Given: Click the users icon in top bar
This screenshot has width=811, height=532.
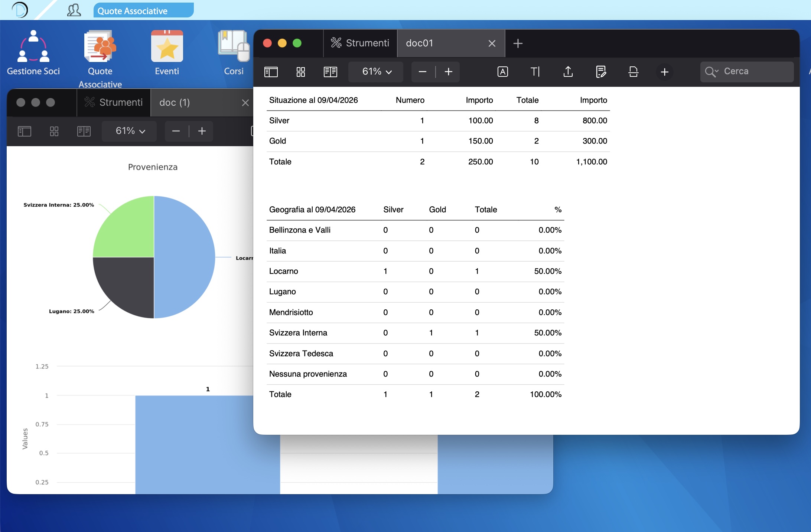Looking at the screenshot, I should point(74,10).
